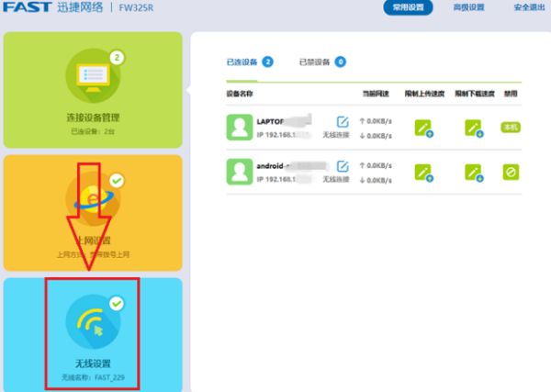
Task: Click the FAST 迅捷网络 logo
Action: pyautogui.click(x=55, y=8)
